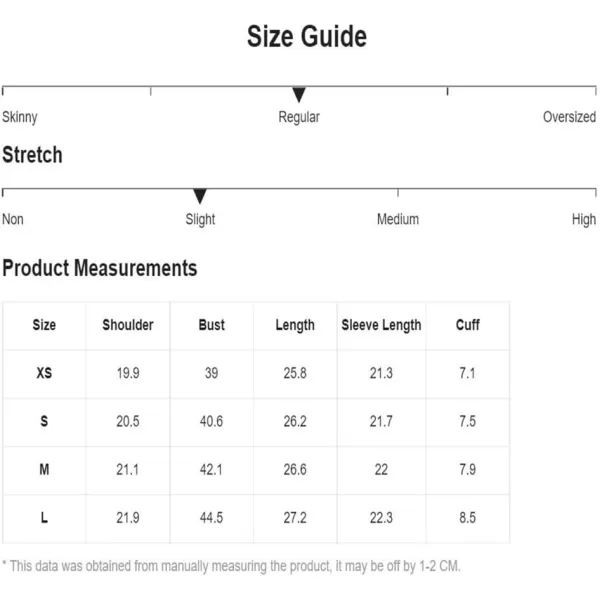Click the Product Measurements heading
The width and height of the screenshot is (600, 600).
point(100,268)
